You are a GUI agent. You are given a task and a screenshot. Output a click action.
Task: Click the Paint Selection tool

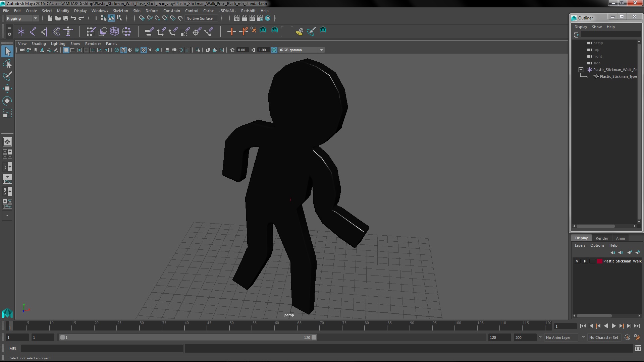7,76
